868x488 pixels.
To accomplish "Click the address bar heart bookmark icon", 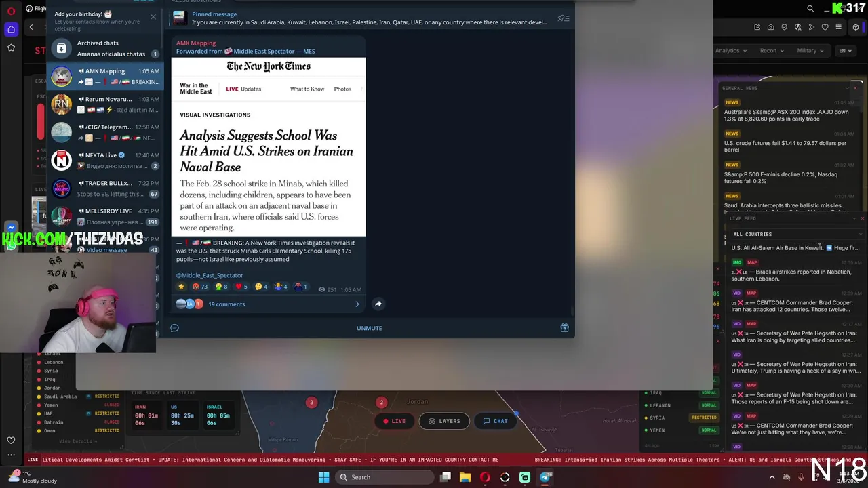I will pos(825,27).
